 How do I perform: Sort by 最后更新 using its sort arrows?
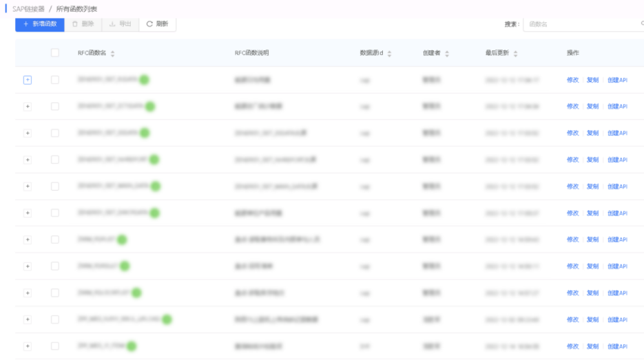coord(515,54)
